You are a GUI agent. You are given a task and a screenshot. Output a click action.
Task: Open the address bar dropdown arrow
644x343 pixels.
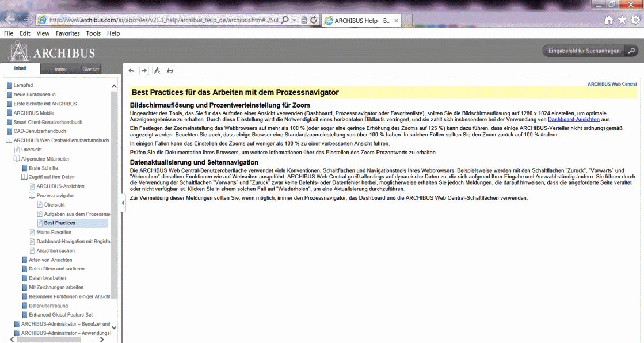click(294, 20)
